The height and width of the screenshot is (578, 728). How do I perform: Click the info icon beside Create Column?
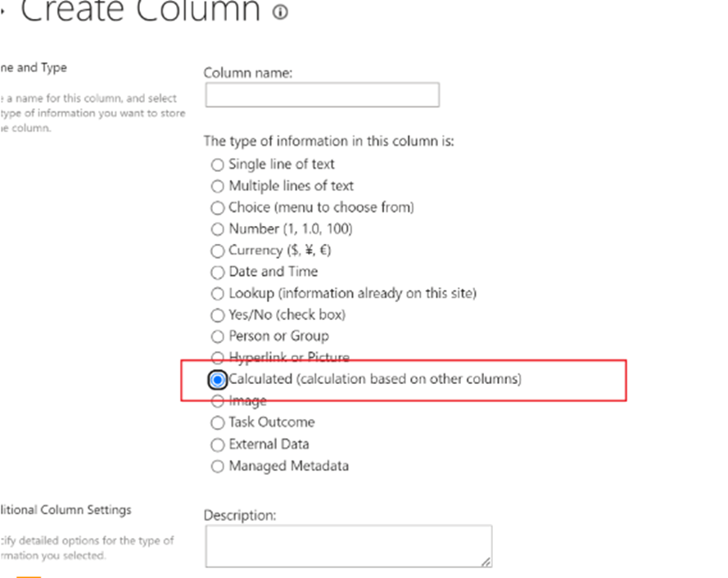point(280,11)
